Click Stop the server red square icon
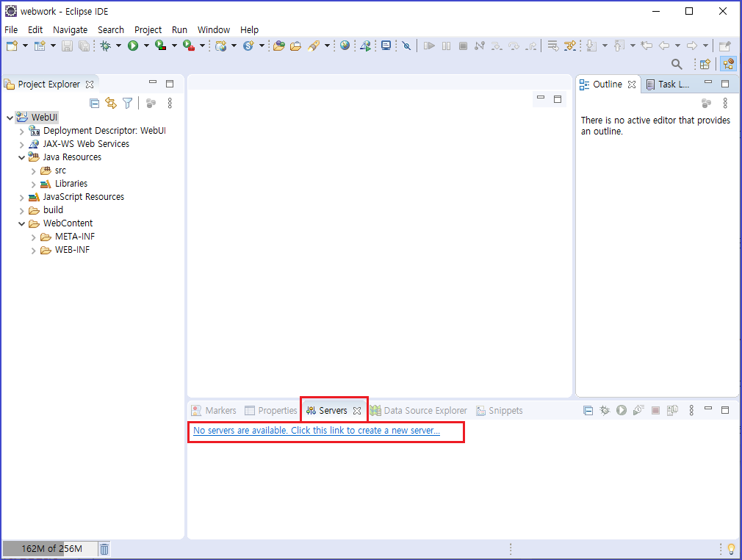This screenshot has height=560, width=742. coord(655,410)
